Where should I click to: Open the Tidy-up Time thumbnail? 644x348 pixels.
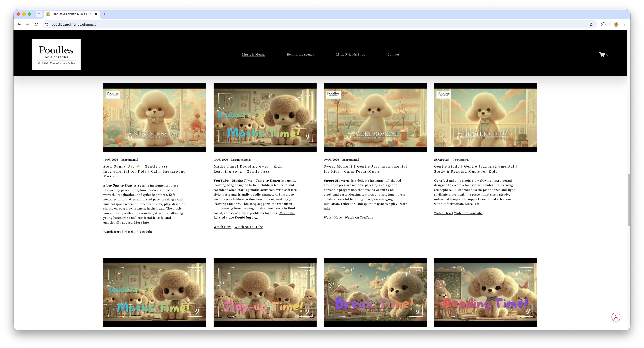coord(265,292)
